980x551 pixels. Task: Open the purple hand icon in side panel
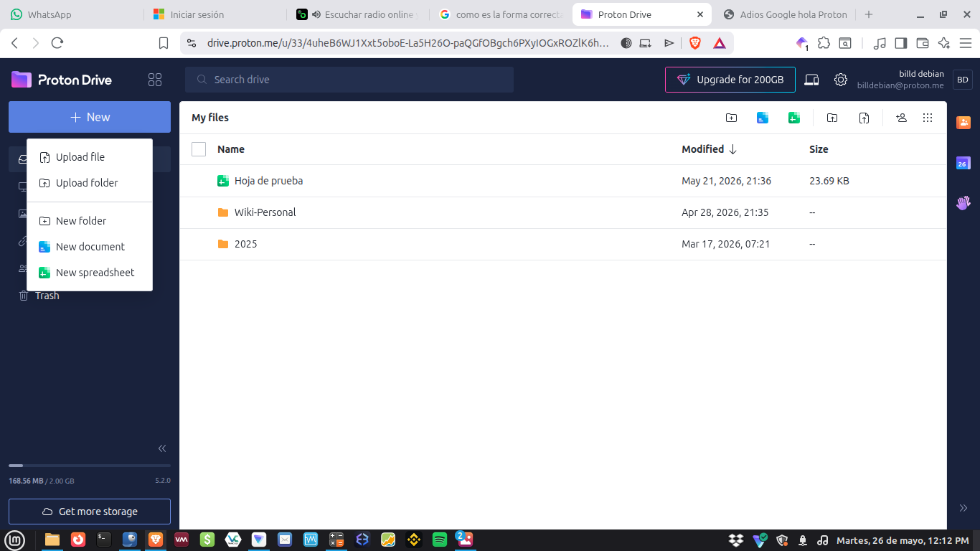[x=963, y=203]
